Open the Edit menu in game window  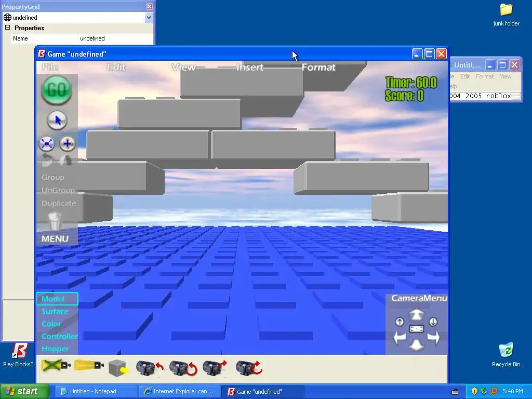pyautogui.click(x=116, y=67)
